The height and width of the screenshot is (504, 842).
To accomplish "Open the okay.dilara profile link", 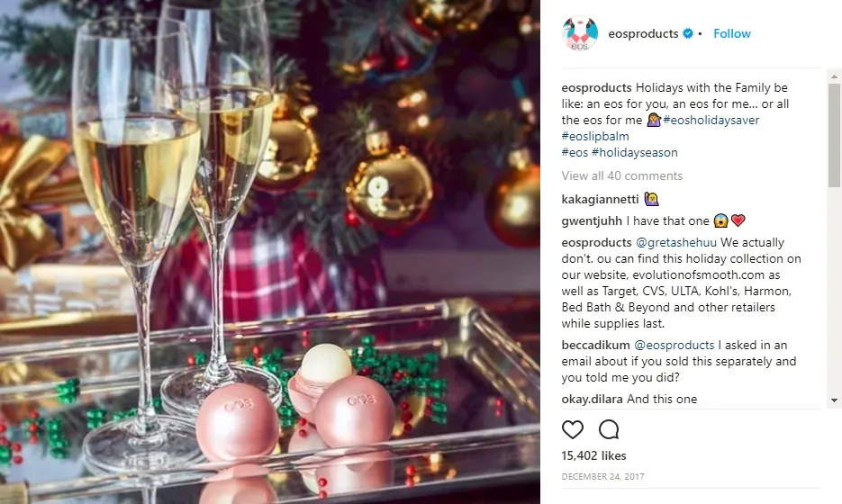I will pos(593,399).
